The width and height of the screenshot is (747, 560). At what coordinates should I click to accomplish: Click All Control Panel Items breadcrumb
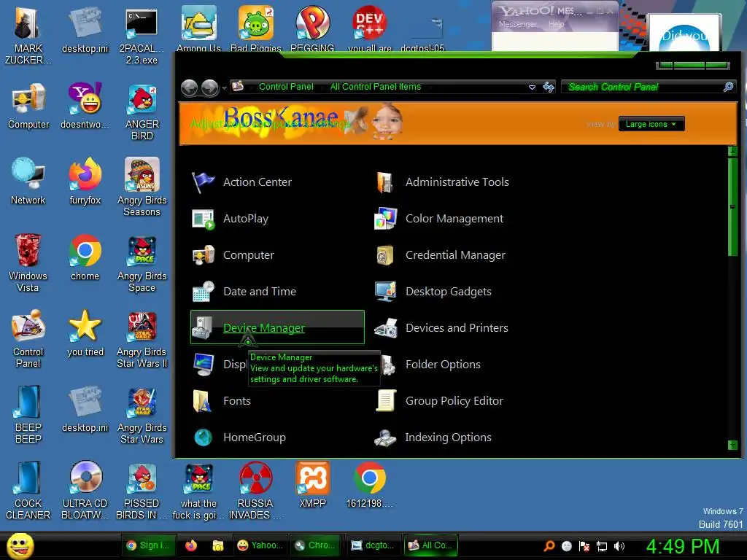point(376,87)
